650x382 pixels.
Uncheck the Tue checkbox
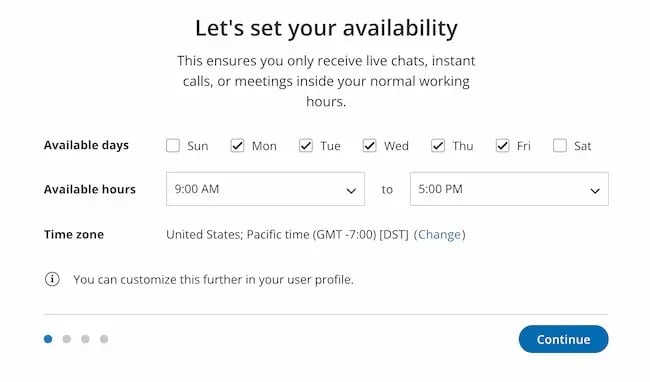[x=306, y=146]
